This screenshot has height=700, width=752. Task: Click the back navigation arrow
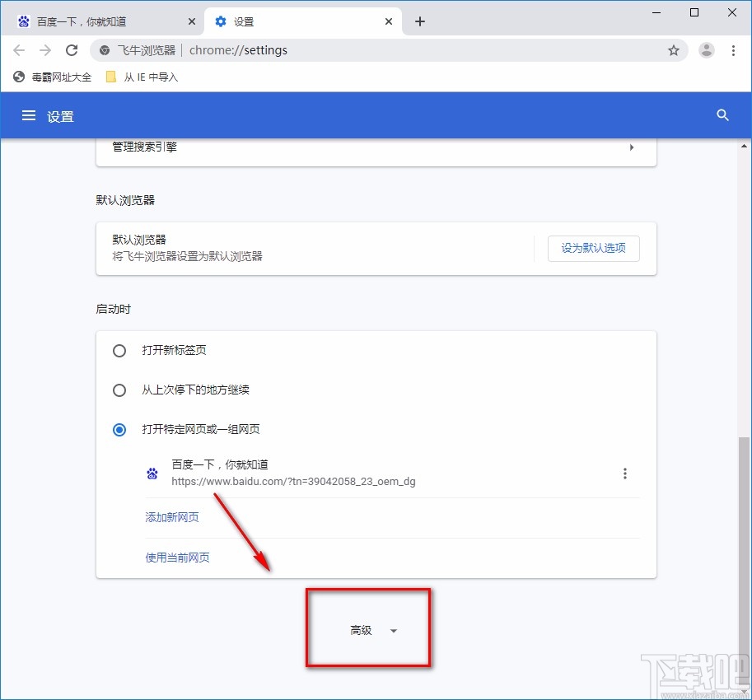(x=19, y=50)
